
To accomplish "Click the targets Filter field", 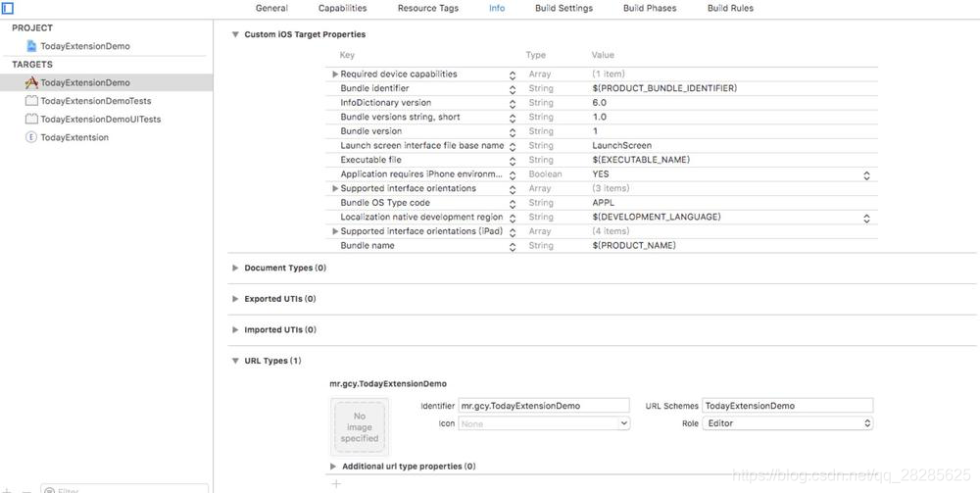I will pos(124,489).
